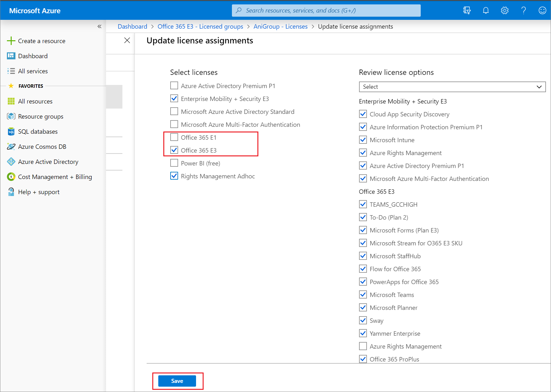Click the Azure Active Directory icon
This screenshot has width=551, height=392.
click(x=11, y=162)
